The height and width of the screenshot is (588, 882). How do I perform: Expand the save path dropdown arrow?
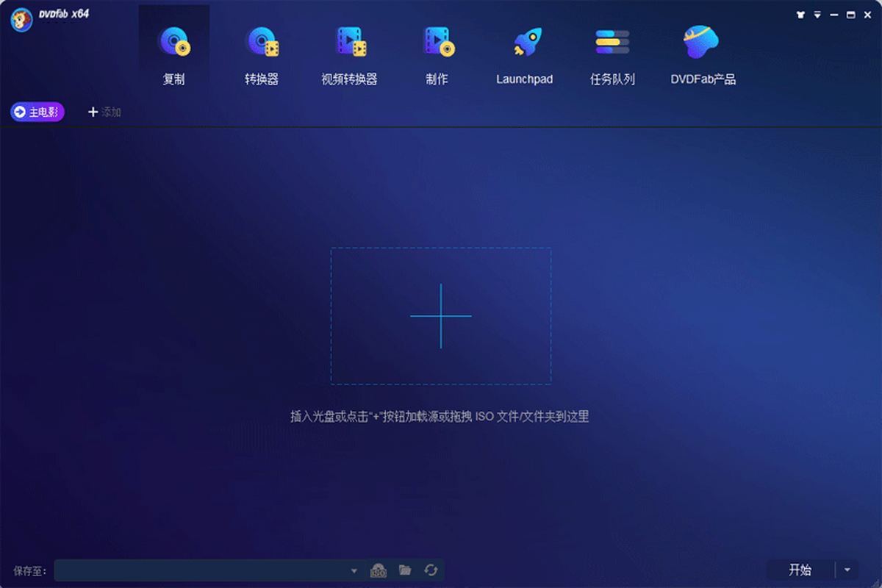pyautogui.click(x=354, y=570)
